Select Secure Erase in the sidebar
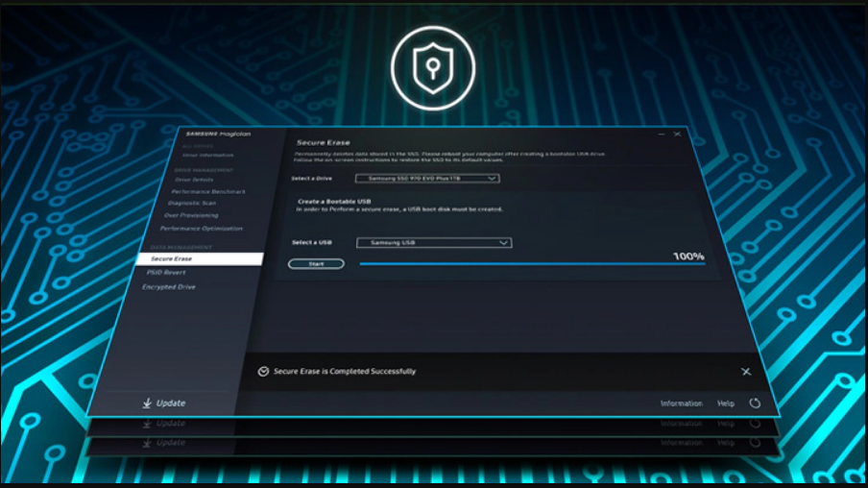 pos(200,258)
